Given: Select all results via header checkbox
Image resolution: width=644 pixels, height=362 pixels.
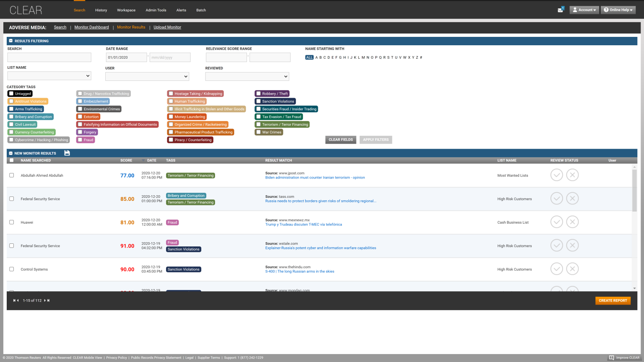Looking at the screenshot, I should coord(11,160).
